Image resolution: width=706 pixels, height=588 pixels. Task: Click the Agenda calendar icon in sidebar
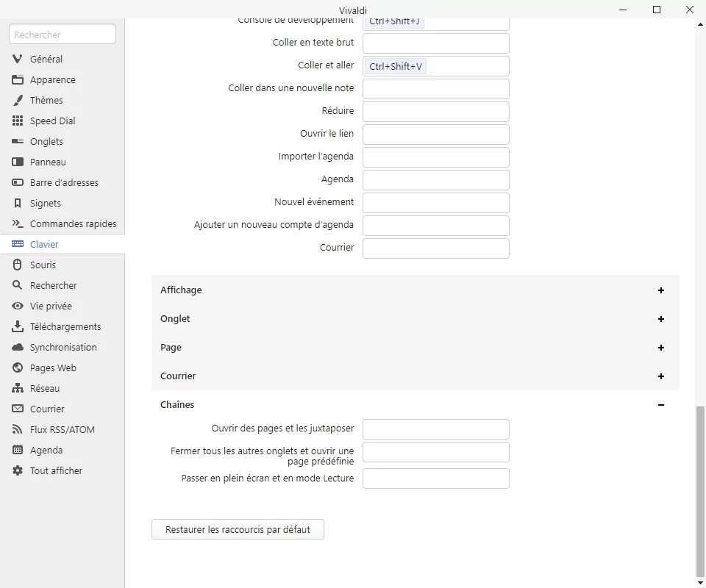18,450
